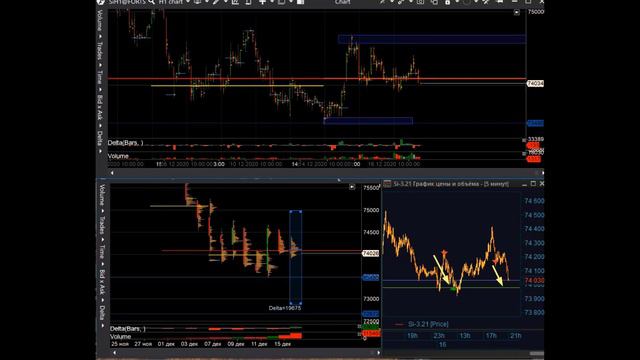Screen dimensions: 640x360
Task: Click the Delta(Bars, ) indicator label in the bottom chart
Action: pos(128,329)
